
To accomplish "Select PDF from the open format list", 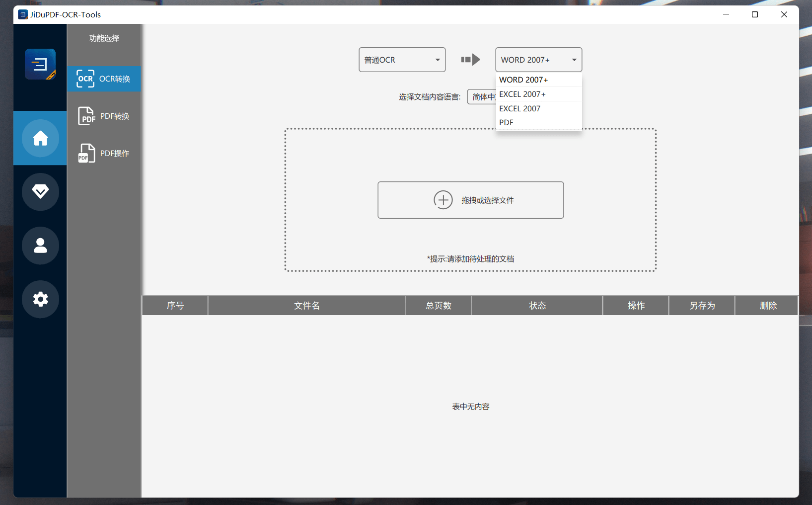I will coord(506,122).
